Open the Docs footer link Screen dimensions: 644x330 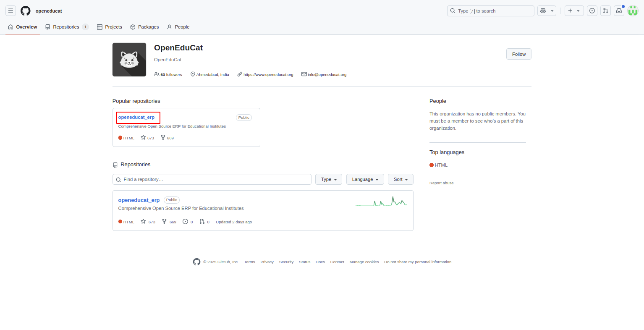coord(320,262)
